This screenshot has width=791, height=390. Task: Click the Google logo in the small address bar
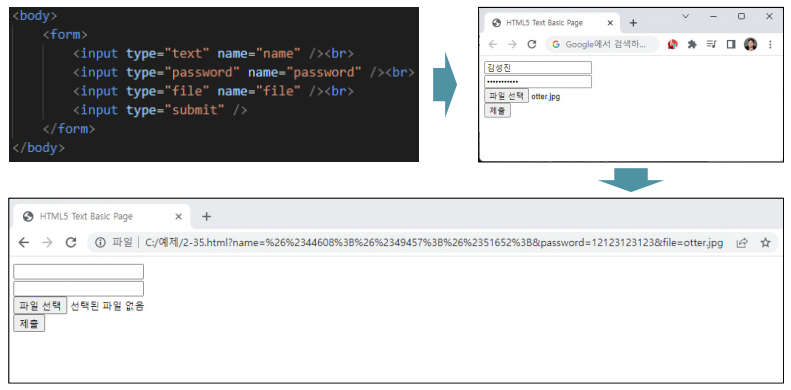click(556, 44)
